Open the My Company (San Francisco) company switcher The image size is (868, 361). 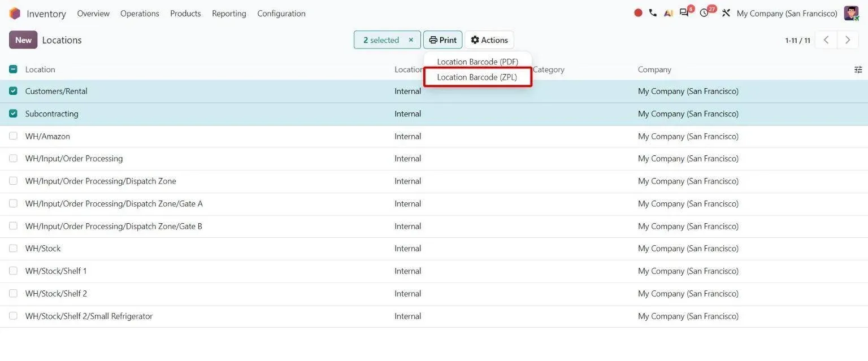pos(787,14)
